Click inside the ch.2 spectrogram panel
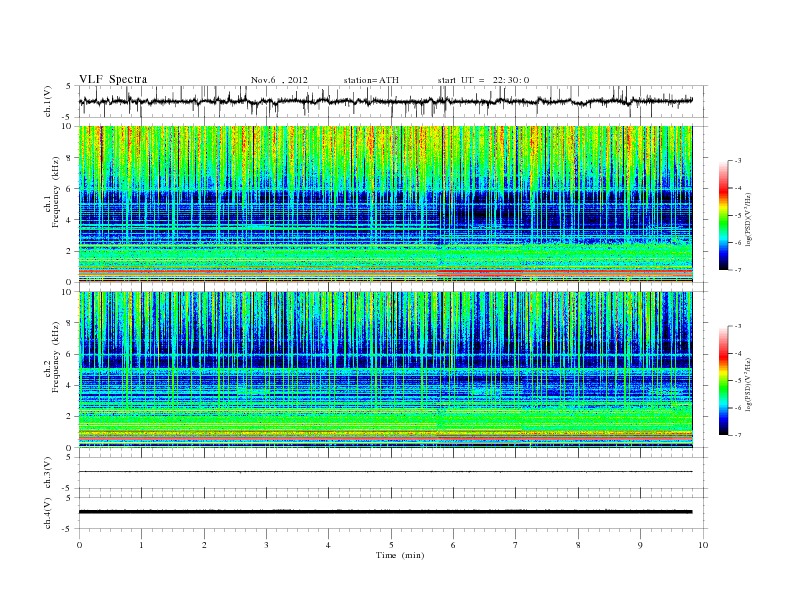792x612 pixels. pyautogui.click(x=385, y=369)
